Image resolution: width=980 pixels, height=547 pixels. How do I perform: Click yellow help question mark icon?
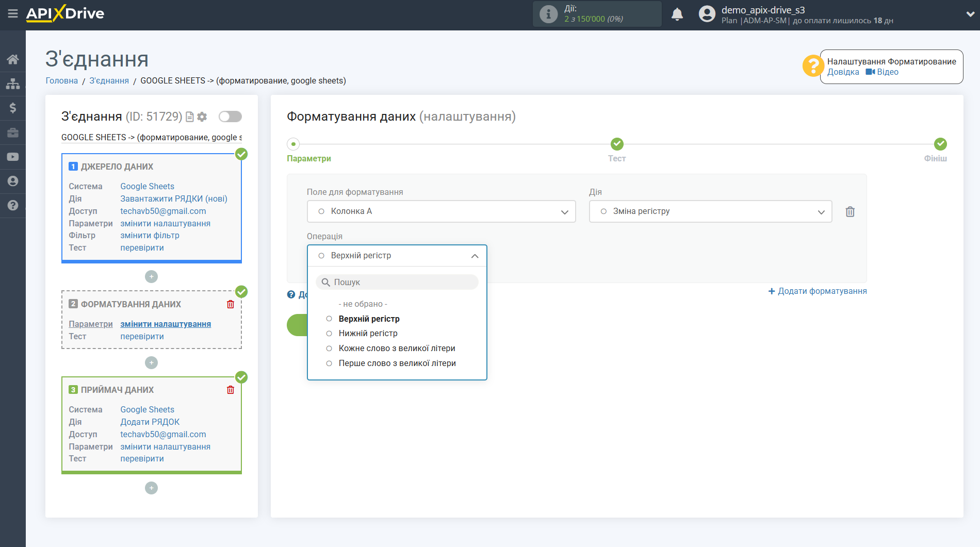pos(813,66)
